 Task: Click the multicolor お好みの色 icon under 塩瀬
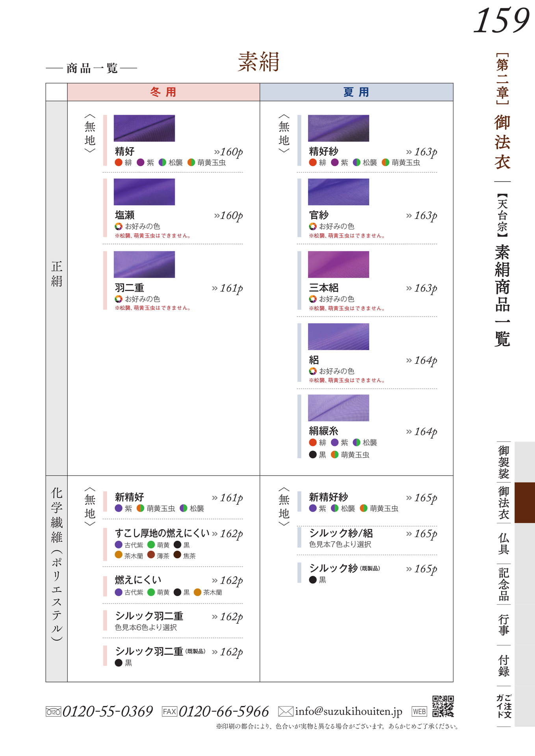(x=118, y=226)
